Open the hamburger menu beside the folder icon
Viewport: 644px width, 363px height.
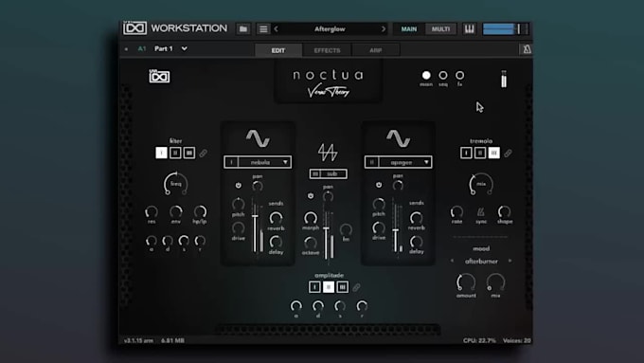[x=263, y=28]
